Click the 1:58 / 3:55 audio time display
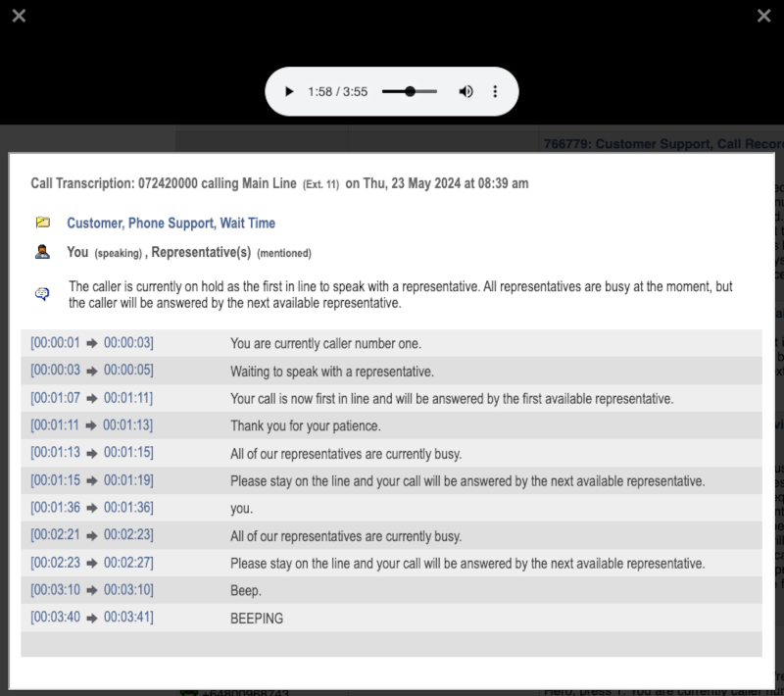Screen dimensions: 784x696 (337, 91)
